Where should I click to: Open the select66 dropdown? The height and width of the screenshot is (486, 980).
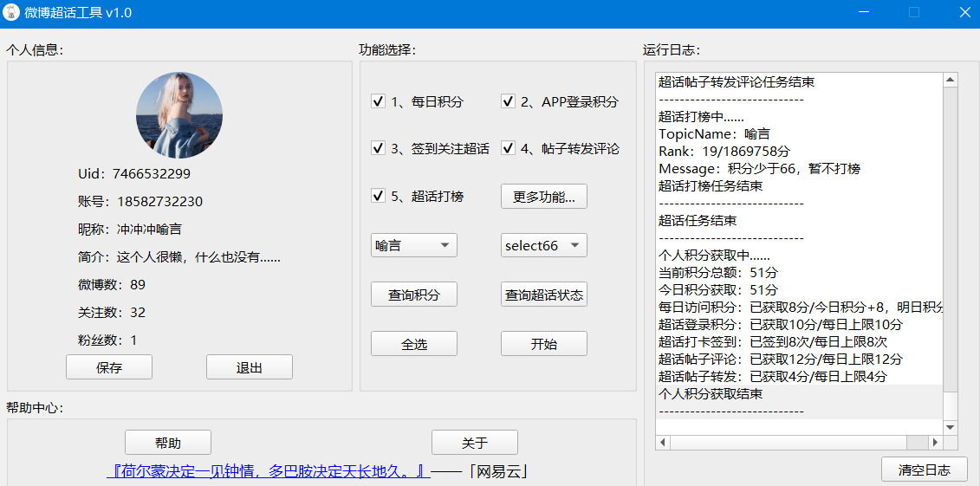coord(544,245)
